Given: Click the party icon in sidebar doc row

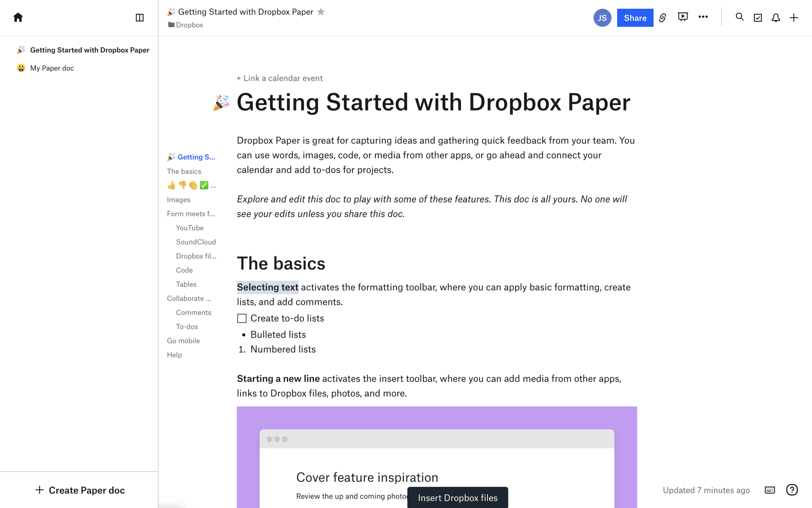Looking at the screenshot, I should (21, 50).
